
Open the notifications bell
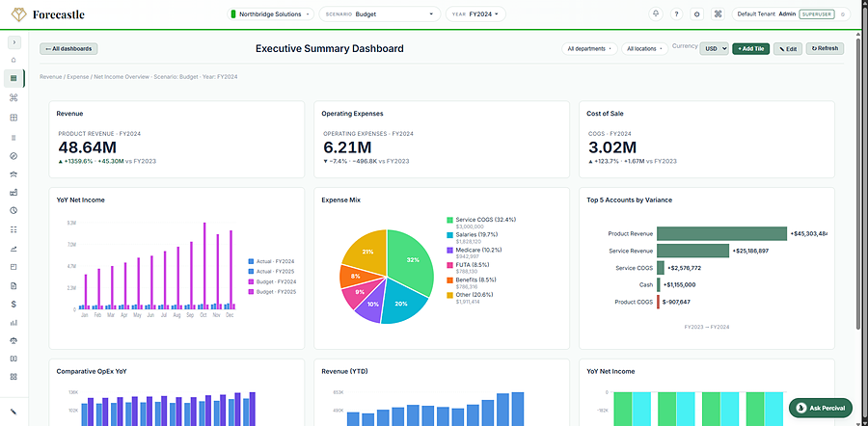pyautogui.click(x=656, y=14)
